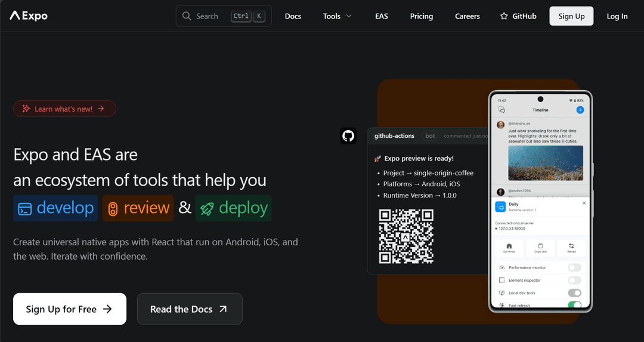The image size is (644, 342).
Task: Turn on the Element inspector switch
Action: [x=574, y=280]
